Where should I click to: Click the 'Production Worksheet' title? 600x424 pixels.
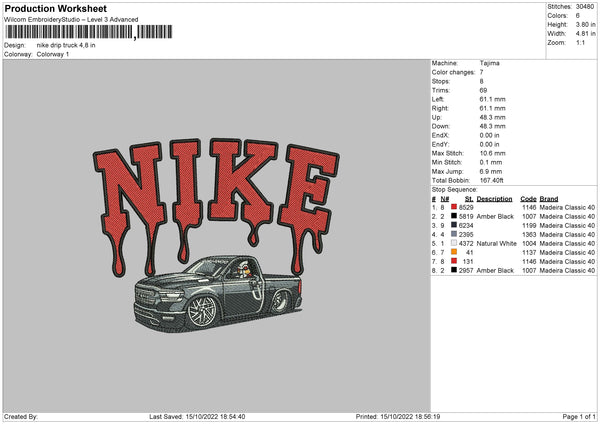coord(55,8)
